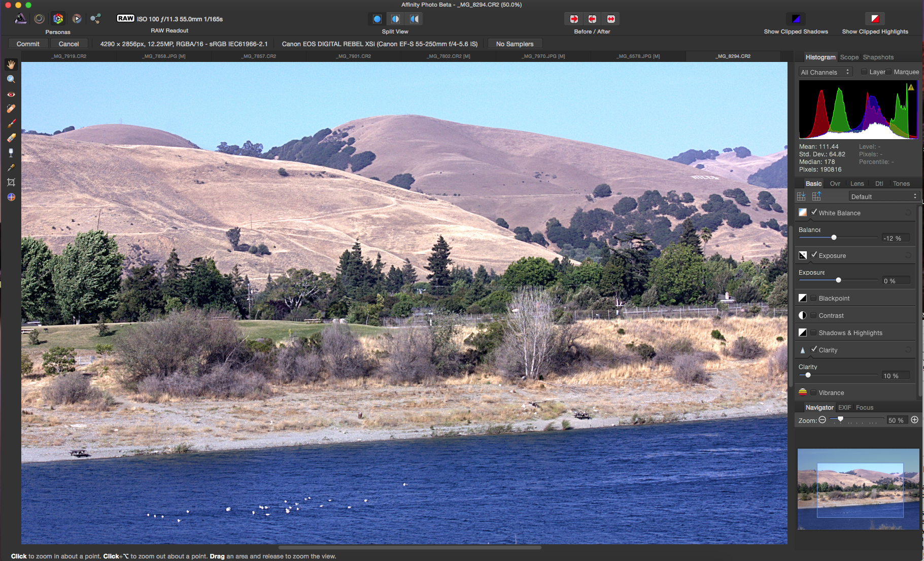Screen dimensions: 924x561
Task: Open the Export persona icon
Action: coord(95,19)
